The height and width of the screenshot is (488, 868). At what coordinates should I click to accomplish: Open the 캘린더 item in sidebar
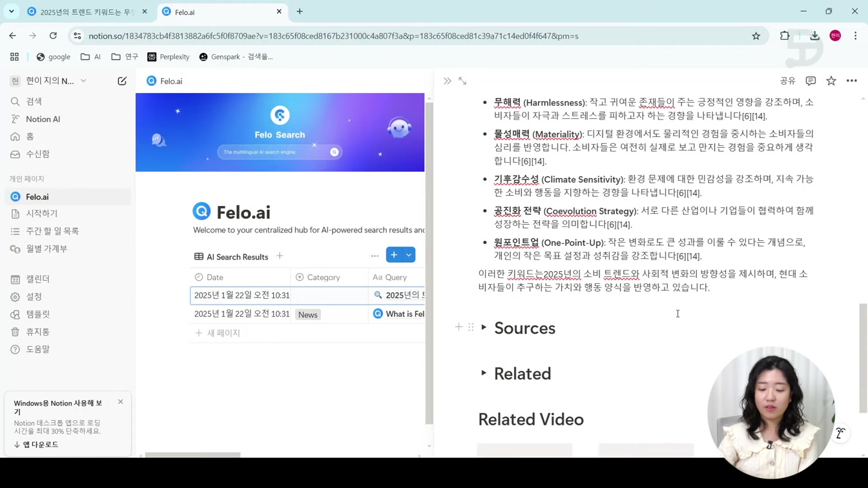coord(37,279)
